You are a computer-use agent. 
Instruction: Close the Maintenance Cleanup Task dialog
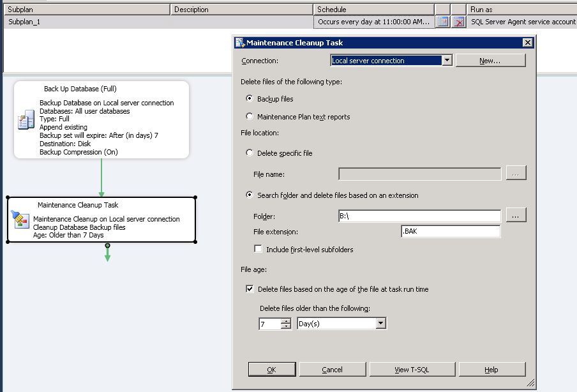click(527, 43)
